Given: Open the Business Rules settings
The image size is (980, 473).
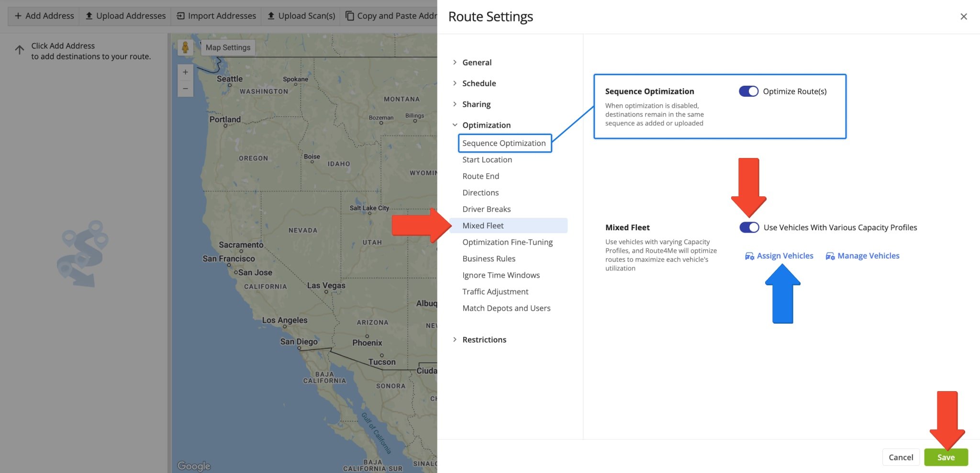Looking at the screenshot, I should [489, 259].
